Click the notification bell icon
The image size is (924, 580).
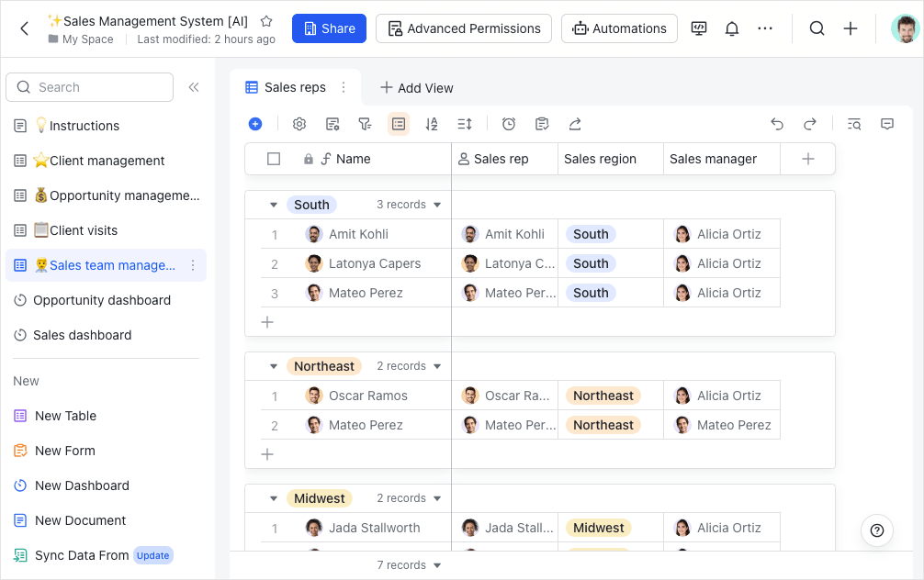click(x=732, y=28)
